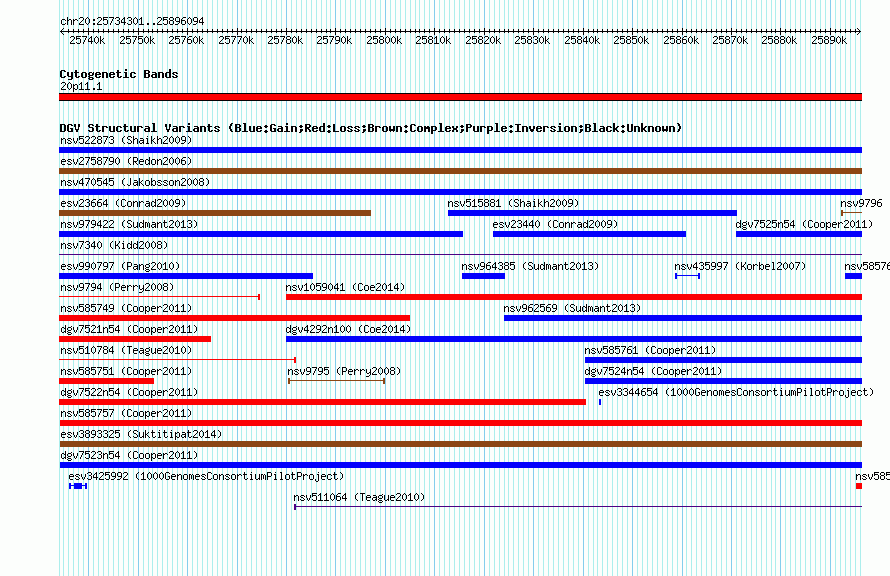Click the red dgv7521n54 loss bar

(135, 339)
